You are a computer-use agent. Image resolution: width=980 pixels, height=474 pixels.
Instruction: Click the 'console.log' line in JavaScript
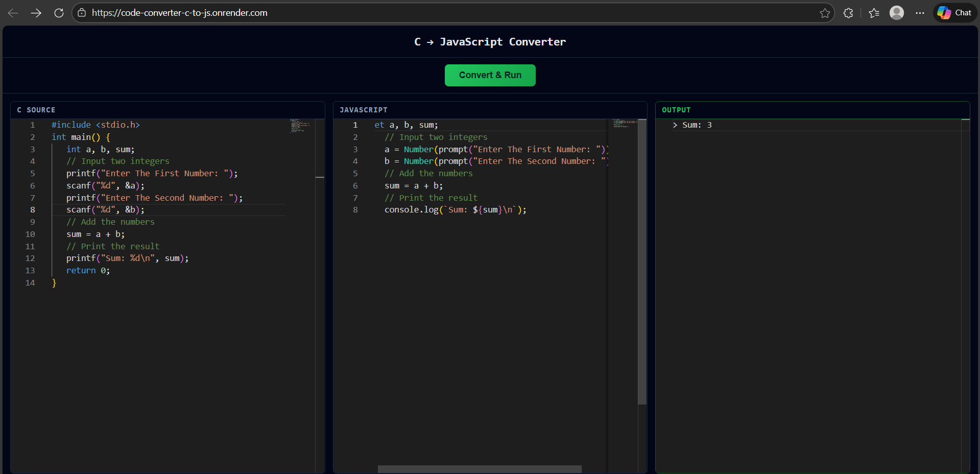455,209
